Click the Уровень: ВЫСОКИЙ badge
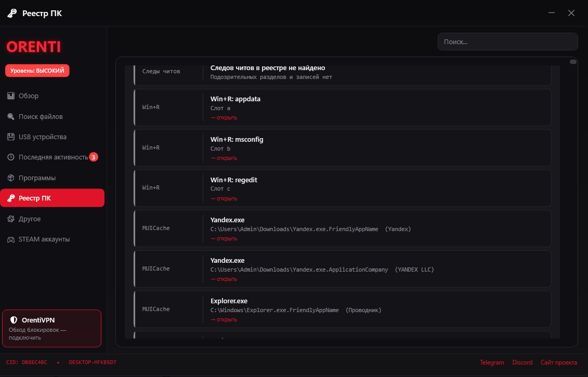 click(37, 71)
